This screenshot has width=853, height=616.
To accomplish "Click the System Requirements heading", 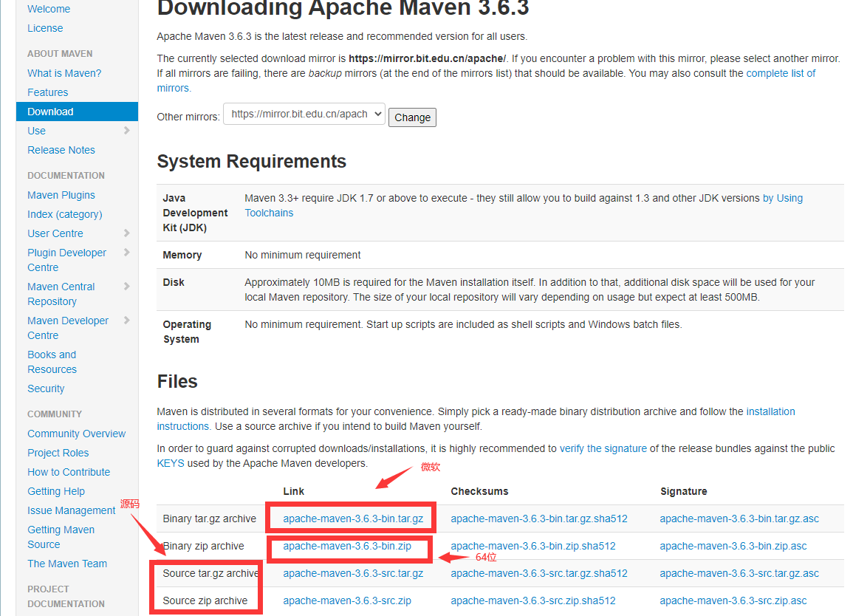I will coord(251,162).
